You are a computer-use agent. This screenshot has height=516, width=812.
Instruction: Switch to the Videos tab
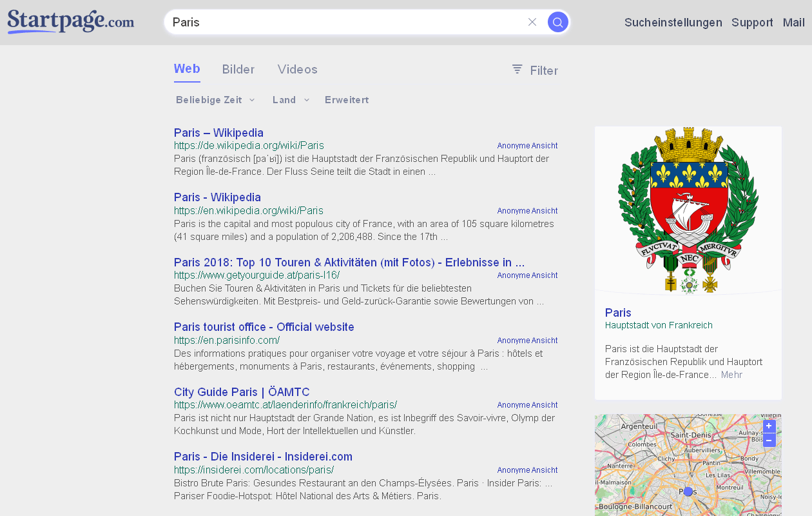(x=298, y=70)
